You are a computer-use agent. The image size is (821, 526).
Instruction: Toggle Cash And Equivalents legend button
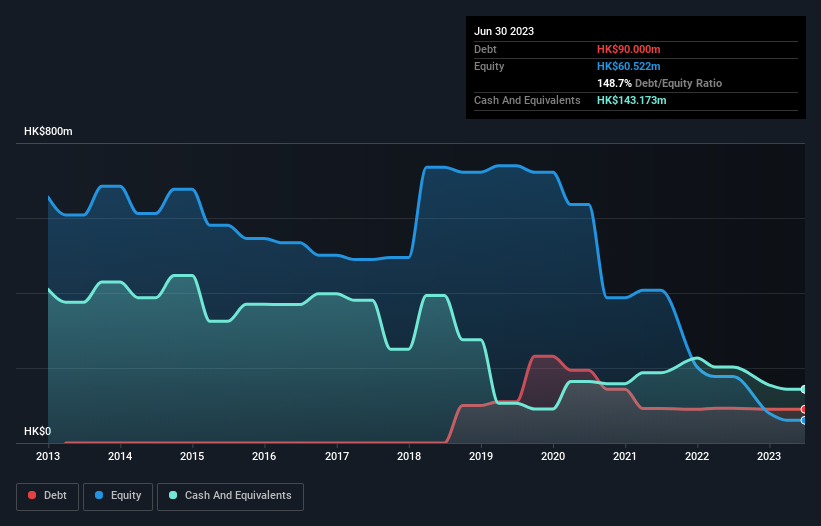coord(230,496)
